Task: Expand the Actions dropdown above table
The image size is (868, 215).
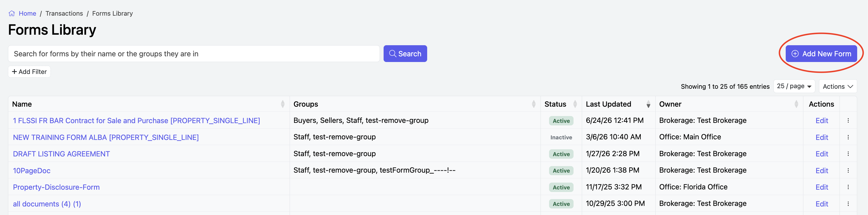Action: [838, 86]
